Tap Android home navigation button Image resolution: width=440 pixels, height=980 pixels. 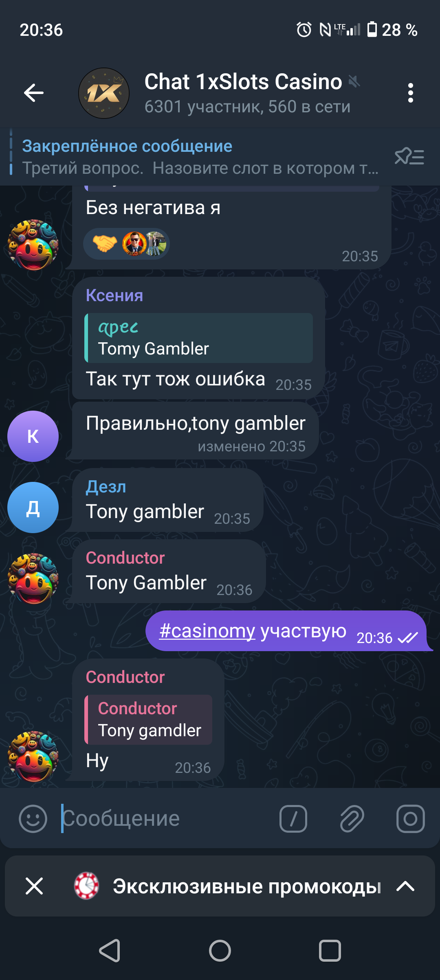point(220,951)
